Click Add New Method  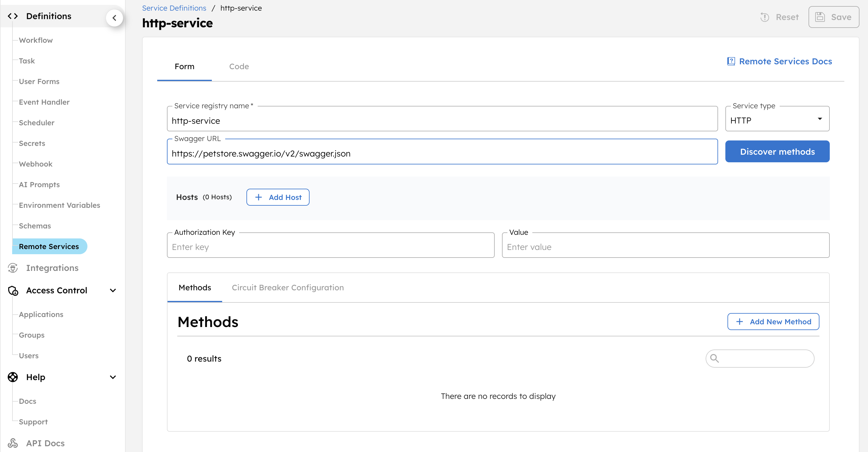773,321
